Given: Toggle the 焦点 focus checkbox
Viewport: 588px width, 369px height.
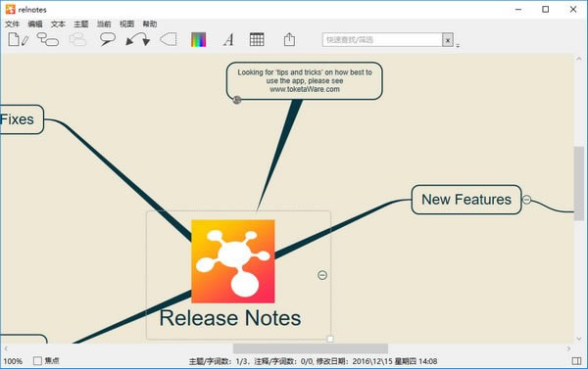Looking at the screenshot, I should [x=37, y=361].
